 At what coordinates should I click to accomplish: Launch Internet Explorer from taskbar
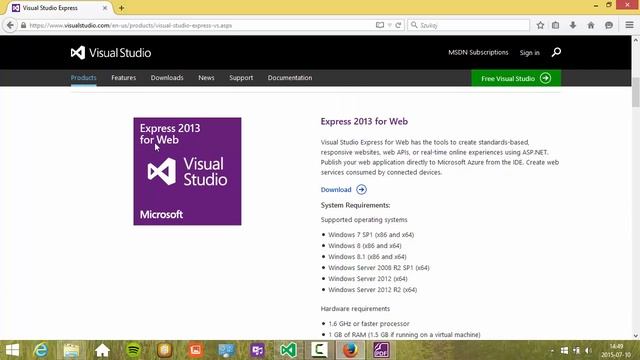coord(41,350)
